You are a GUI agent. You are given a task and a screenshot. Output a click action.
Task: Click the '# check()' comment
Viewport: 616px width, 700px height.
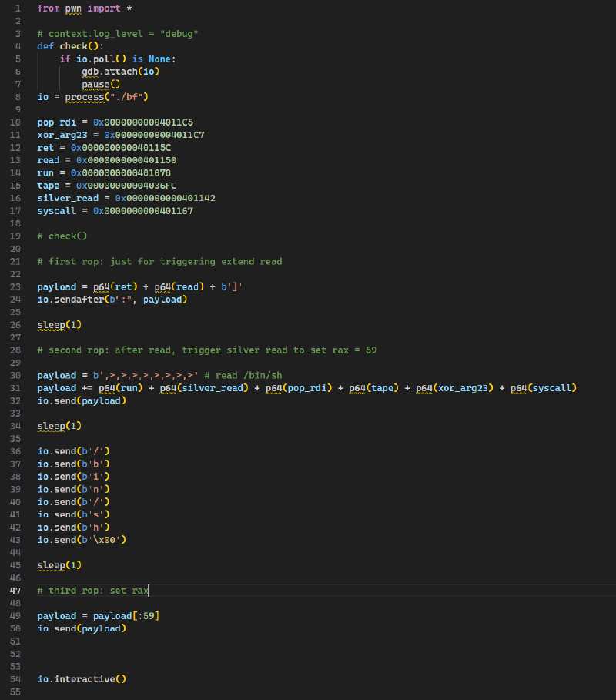pos(62,236)
